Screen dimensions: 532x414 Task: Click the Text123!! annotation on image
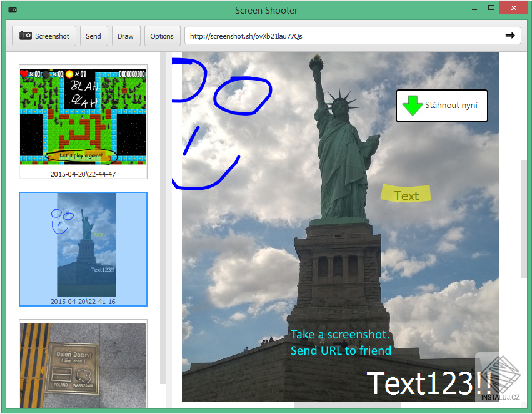[x=429, y=383]
